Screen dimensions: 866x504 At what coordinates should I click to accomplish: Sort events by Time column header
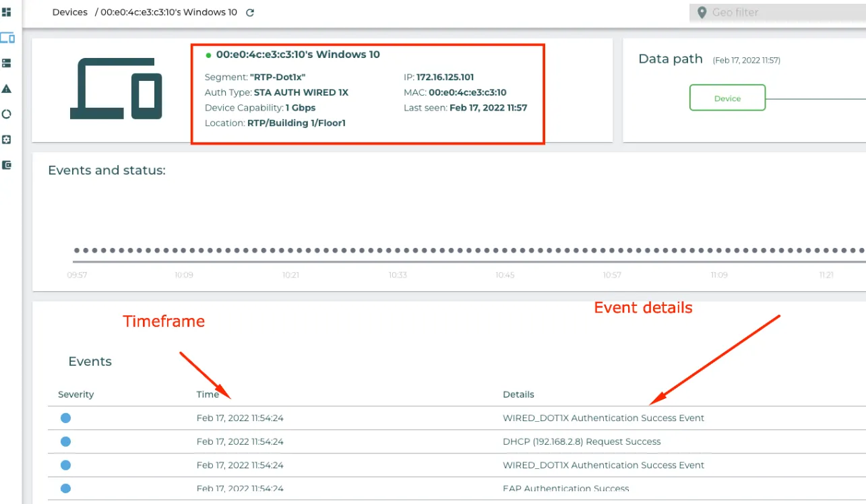point(208,394)
